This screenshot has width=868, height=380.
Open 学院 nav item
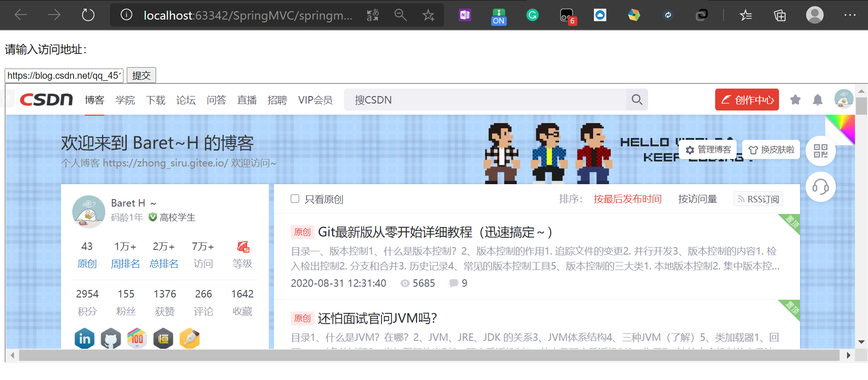click(x=125, y=100)
